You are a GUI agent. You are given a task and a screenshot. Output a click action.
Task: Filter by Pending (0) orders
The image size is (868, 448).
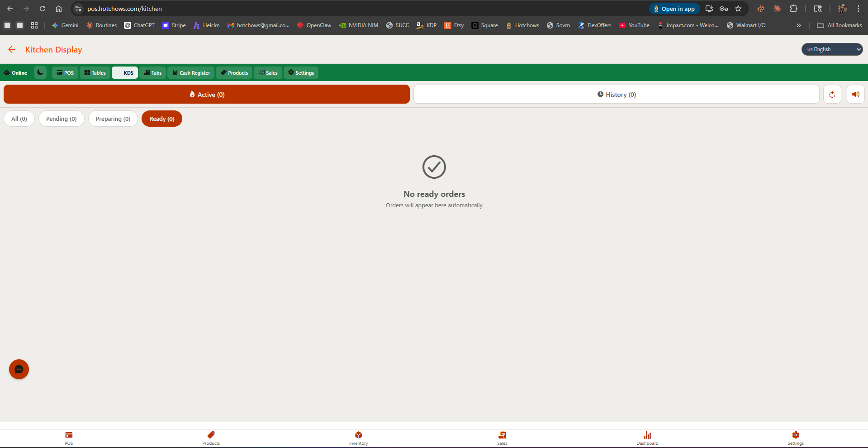(62, 119)
